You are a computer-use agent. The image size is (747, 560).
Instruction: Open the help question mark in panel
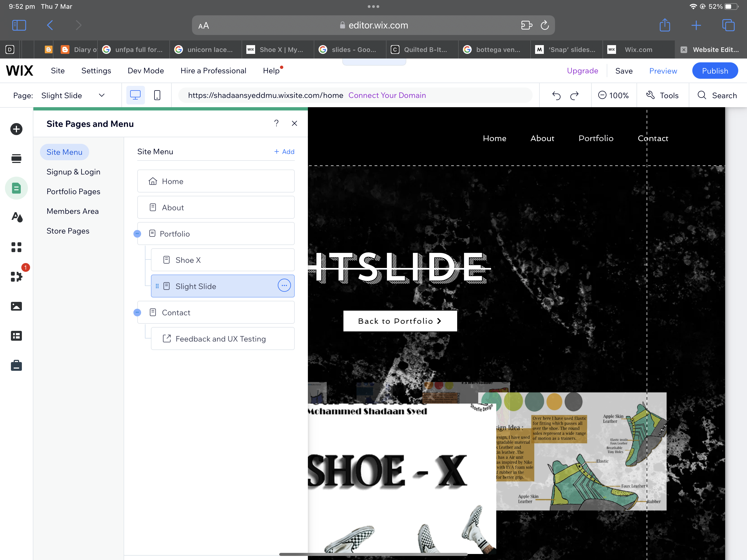pyautogui.click(x=276, y=123)
